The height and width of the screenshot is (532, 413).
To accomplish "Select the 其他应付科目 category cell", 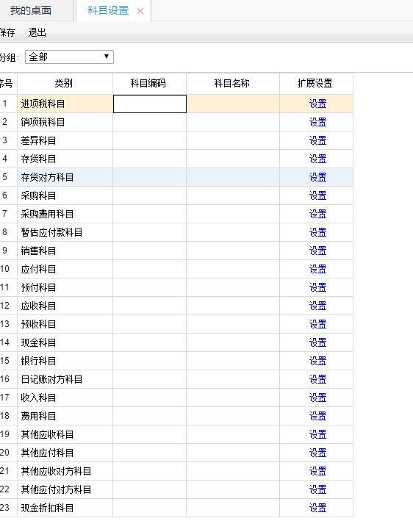I will tap(65, 453).
